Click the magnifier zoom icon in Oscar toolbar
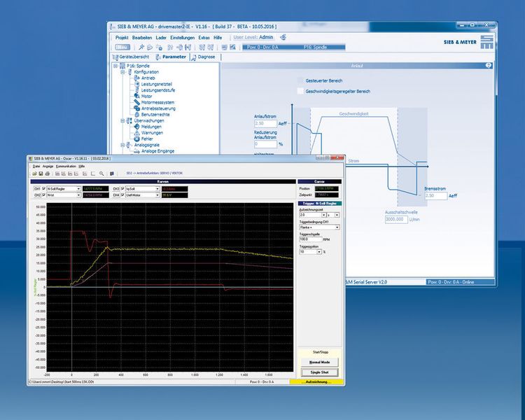This screenshot has width=525, height=420. 101,174
